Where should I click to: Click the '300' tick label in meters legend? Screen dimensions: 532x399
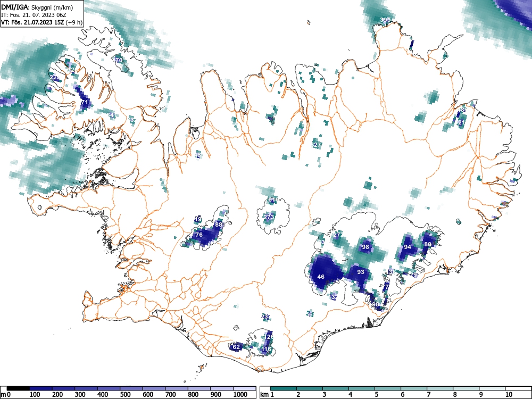click(x=80, y=395)
